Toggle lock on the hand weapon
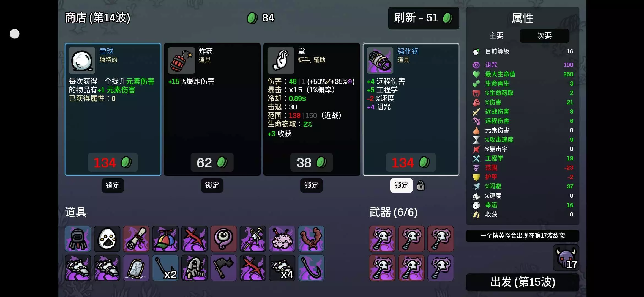 point(312,185)
